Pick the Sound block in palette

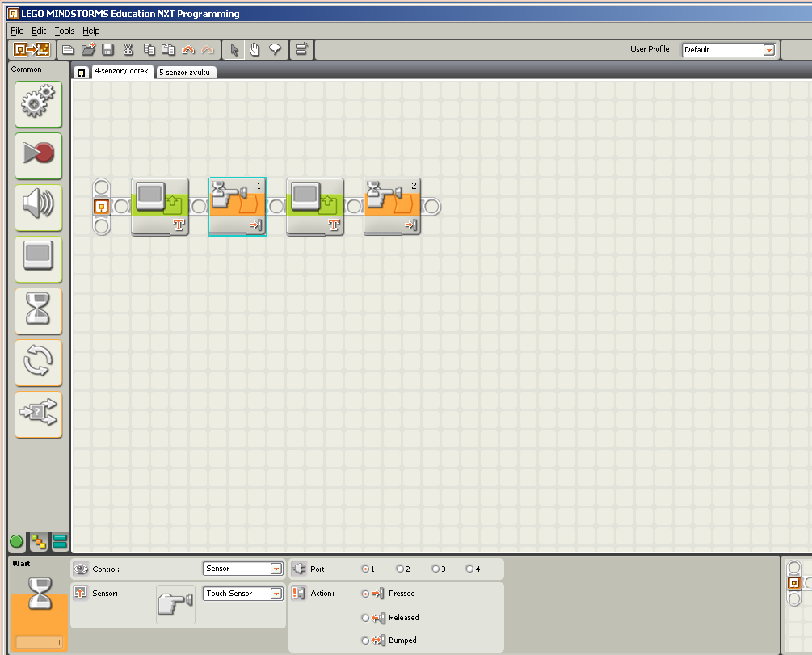[x=38, y=208]
